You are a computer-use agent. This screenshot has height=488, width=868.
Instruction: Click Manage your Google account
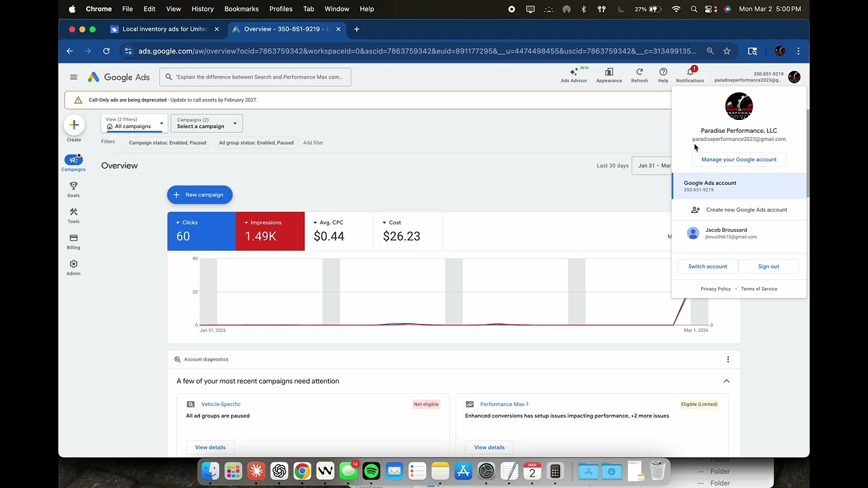739,159
